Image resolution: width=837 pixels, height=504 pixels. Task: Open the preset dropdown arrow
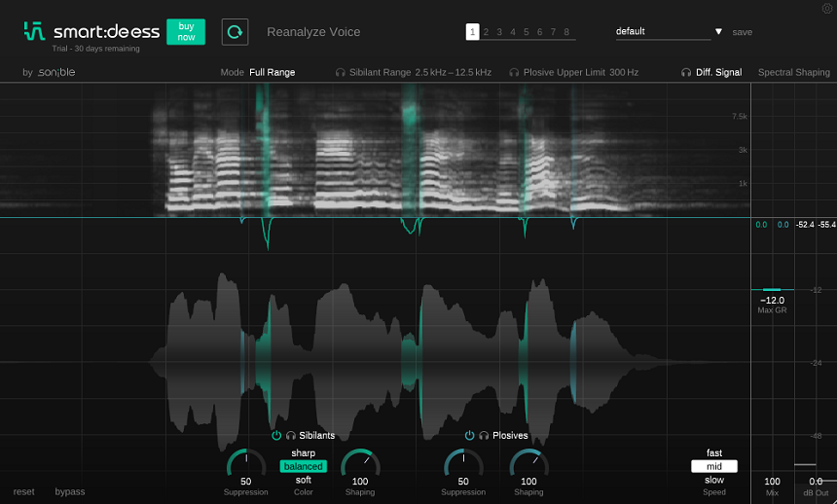coord(718,31)
